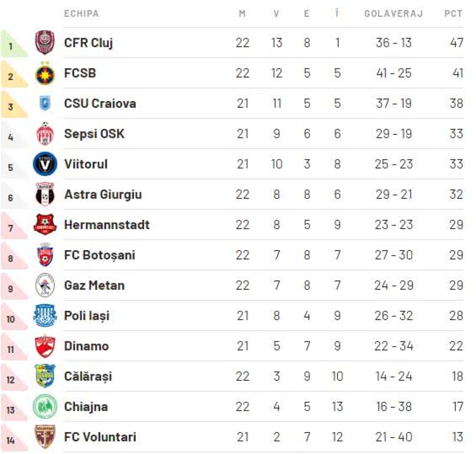Open the Călărași team name link

tap(88, 376)
